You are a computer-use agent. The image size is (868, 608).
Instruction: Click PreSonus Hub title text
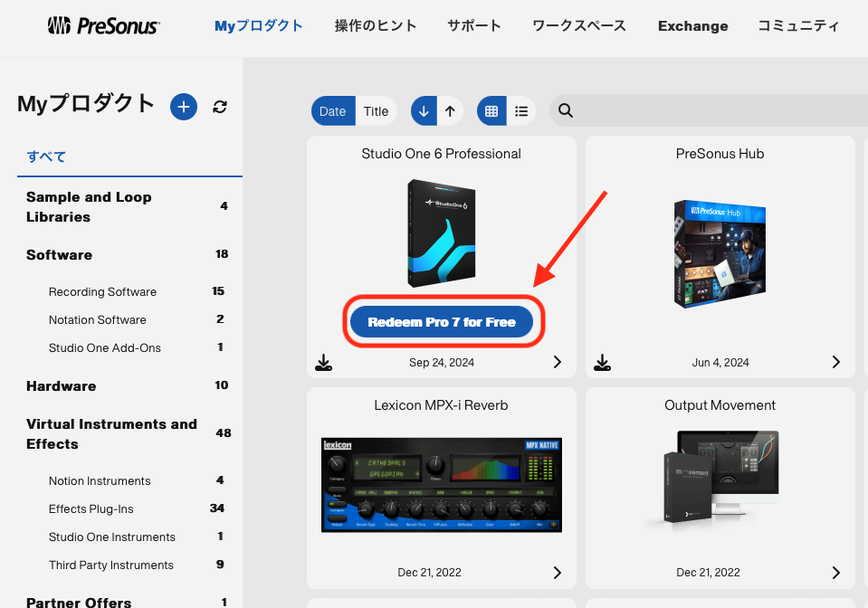pyautogui.click(x=720, y=154)
